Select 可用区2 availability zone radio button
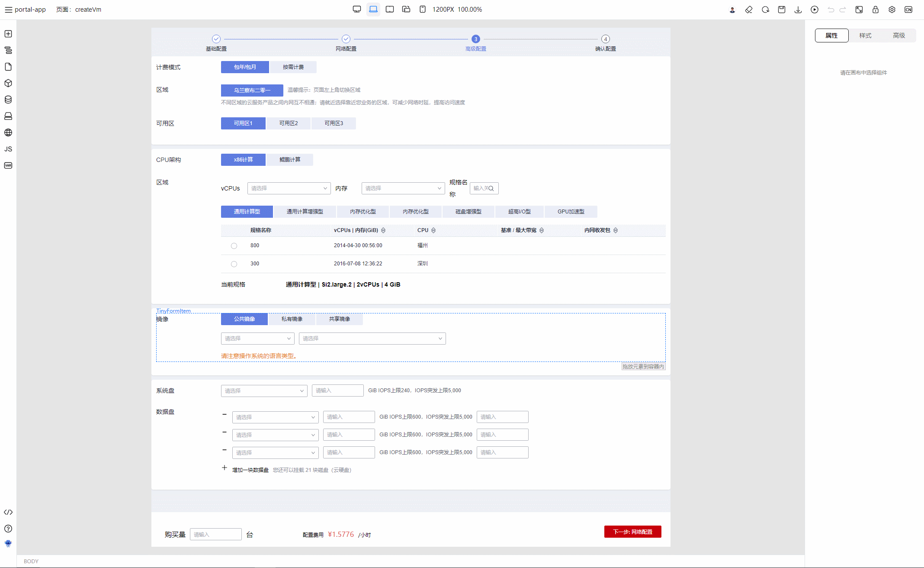The image size is (924, 568). (x=289, y=123)
